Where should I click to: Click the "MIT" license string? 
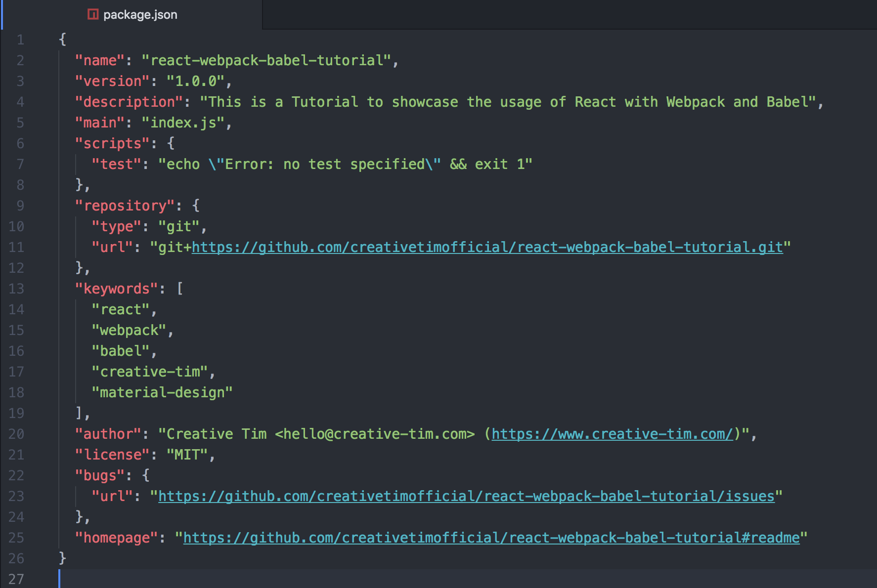(190, 454)
